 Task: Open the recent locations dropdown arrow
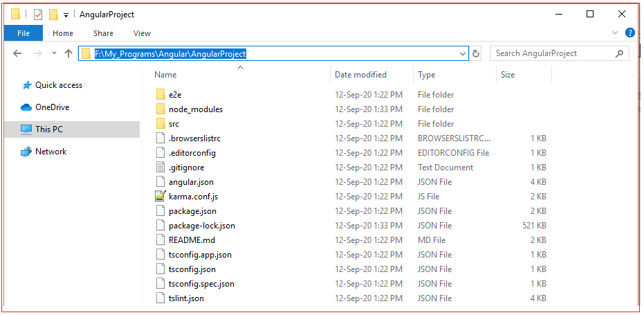click(x=54, y=53)
